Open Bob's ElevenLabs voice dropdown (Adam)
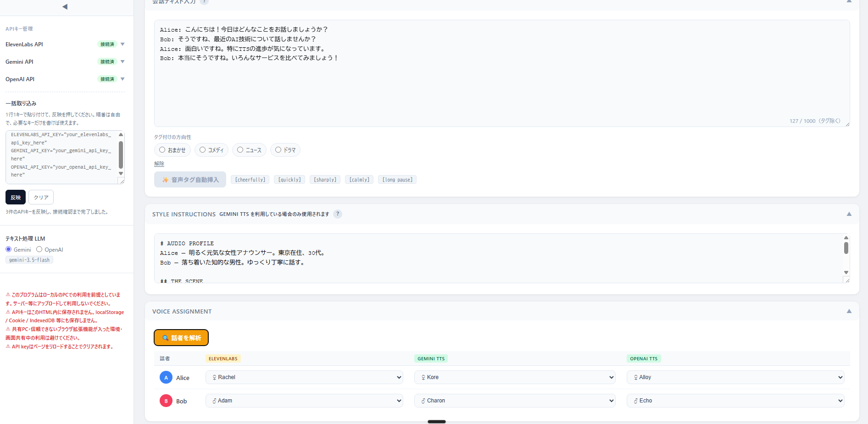Image resolution: width=868 pixels, height=424 pixels. 304,401
